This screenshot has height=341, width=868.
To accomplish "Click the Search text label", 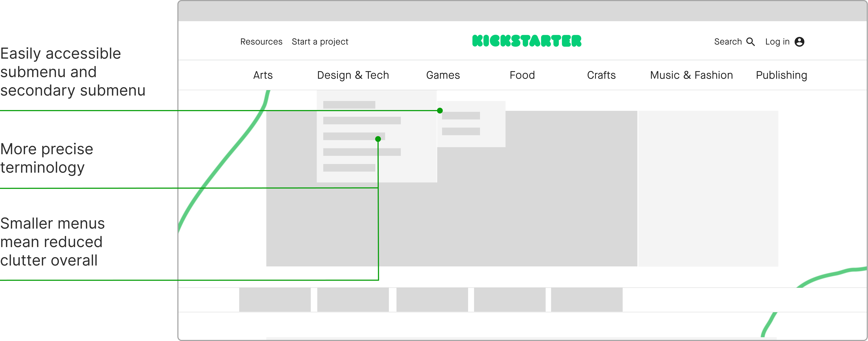I will pyautogui.click(x=728, y=41).
